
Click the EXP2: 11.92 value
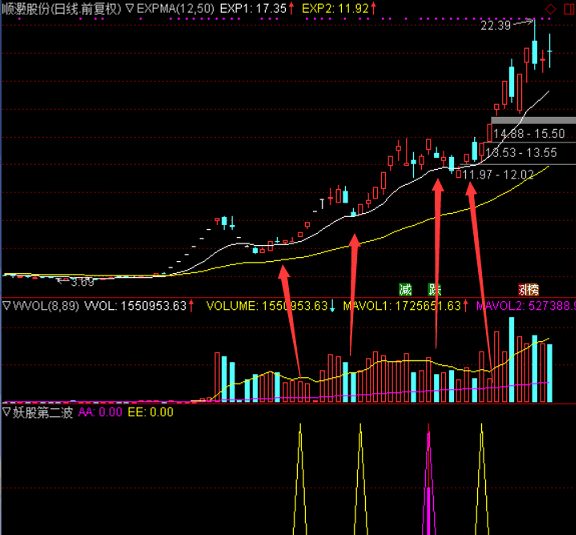point(335,8)
